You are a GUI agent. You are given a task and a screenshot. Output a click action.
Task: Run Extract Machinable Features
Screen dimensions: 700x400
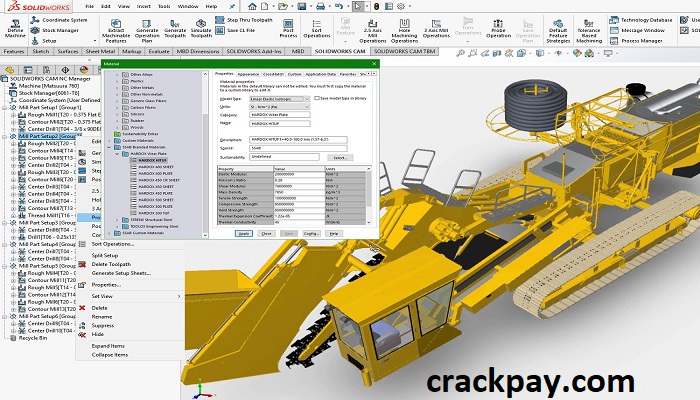click(116, 31)
